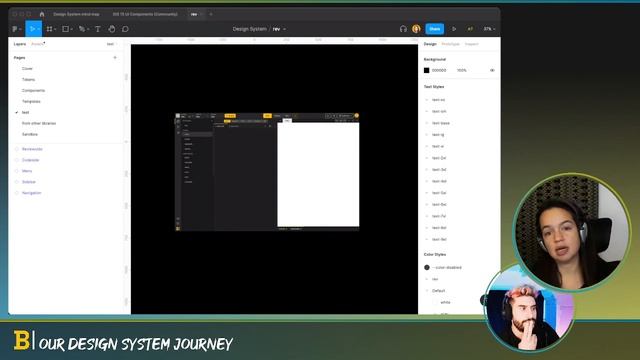This screenshot has height=360, width=640.
Task: Select the Hand tool
Action: pos(112,29)
